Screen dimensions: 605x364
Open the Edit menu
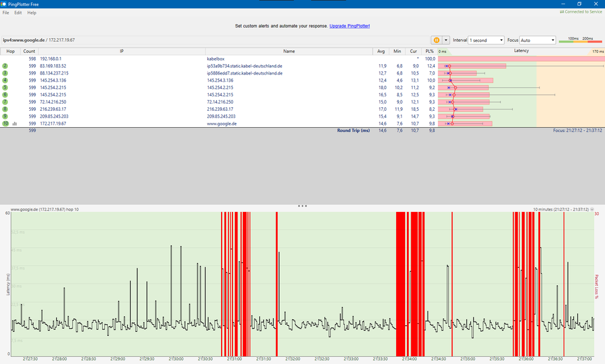pyautogui.click(x=18, y=13)
